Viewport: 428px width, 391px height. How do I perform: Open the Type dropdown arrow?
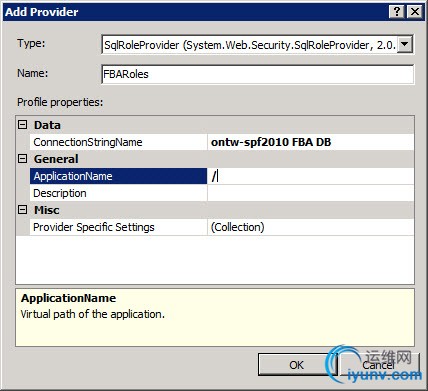pos(405,44)
